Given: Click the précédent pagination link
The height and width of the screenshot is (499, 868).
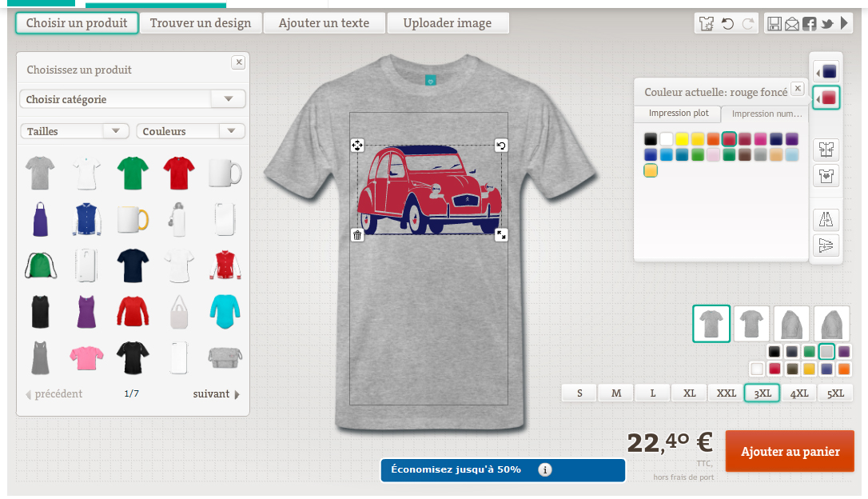Looking at the screenshot, I should (54, 393).
